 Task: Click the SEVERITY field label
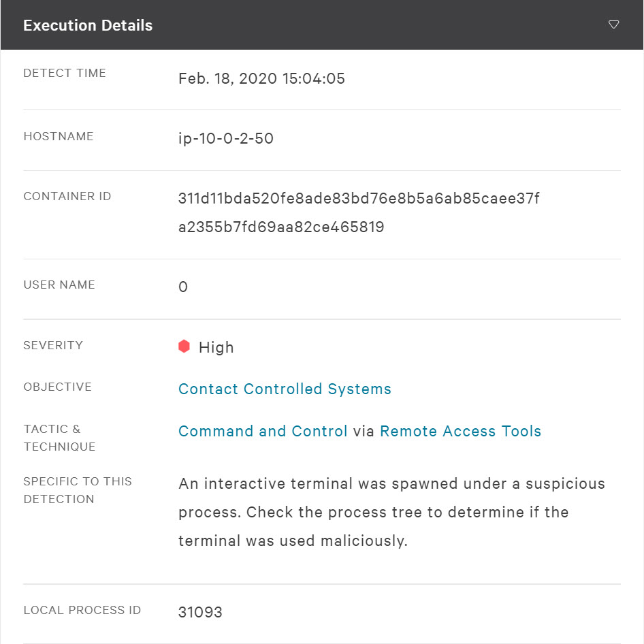point(53,345)
